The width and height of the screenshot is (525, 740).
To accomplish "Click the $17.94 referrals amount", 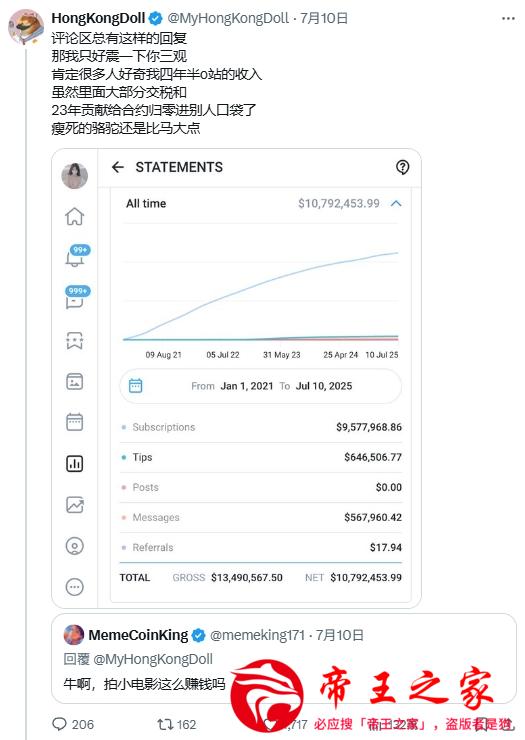I will 386,547.
